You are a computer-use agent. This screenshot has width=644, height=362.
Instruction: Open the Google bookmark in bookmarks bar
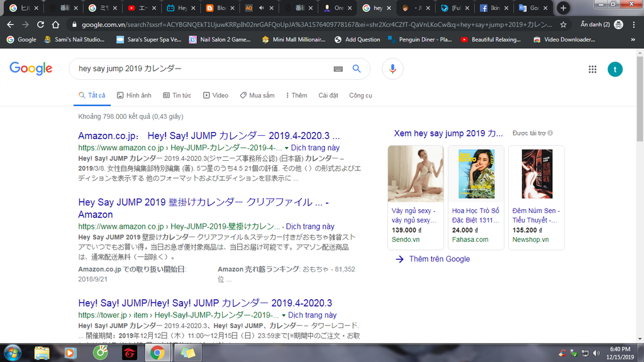coord(22,40)
